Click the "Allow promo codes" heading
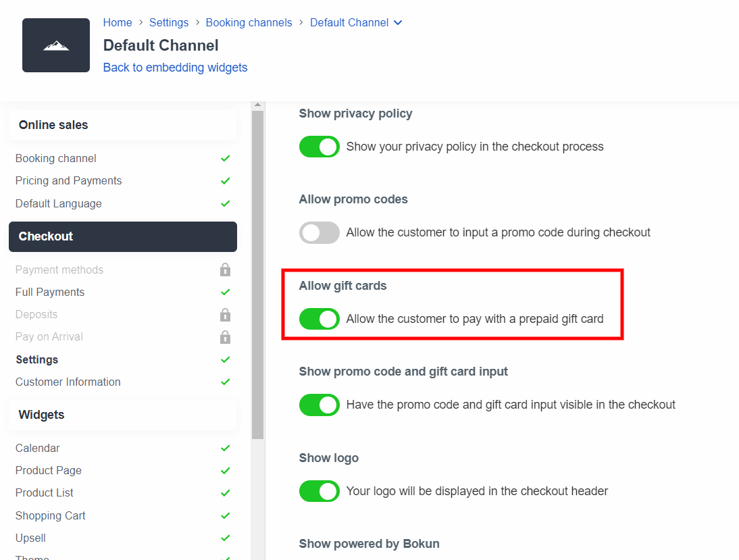Image resolution: width=739 pixels, height=560 pixels. coord(353,199)
